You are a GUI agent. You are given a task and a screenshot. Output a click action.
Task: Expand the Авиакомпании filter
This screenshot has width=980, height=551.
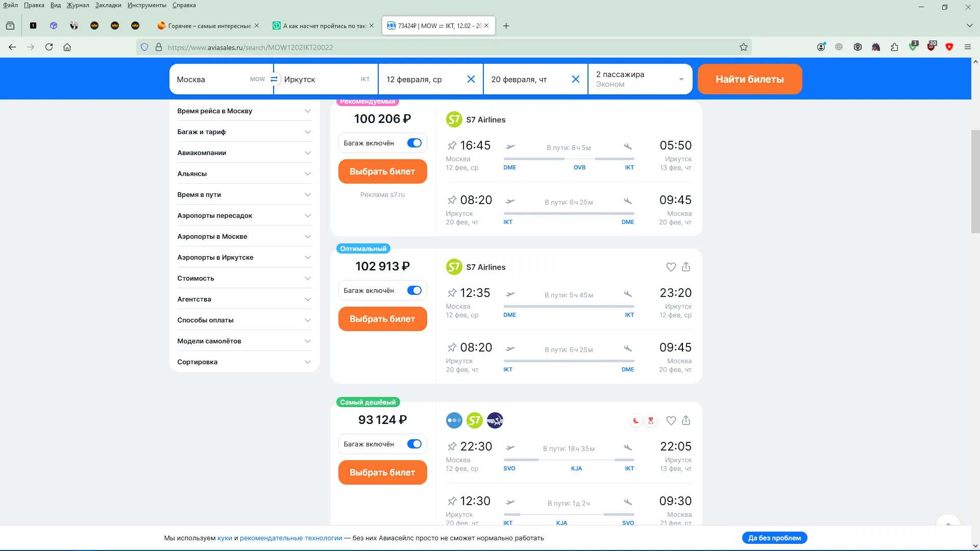[x=244, y=153]
